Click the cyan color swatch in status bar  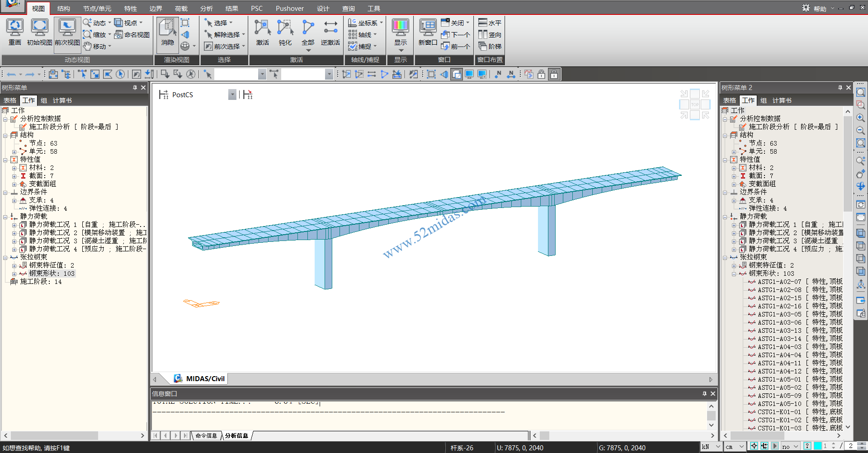(x=817, y=446)
